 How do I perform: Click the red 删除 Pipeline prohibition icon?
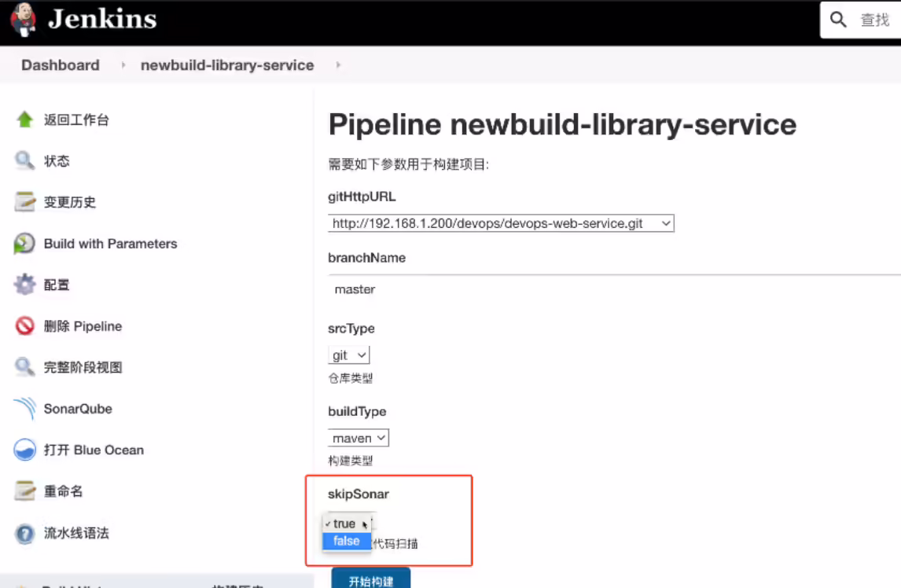(x=24, y=326)
